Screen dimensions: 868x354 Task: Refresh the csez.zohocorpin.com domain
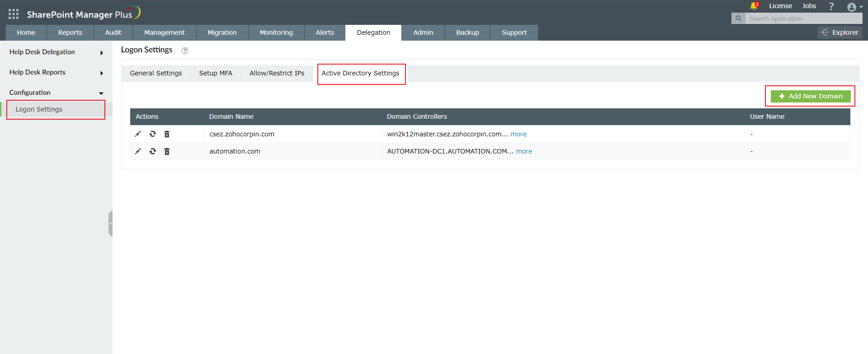(153, 134)
